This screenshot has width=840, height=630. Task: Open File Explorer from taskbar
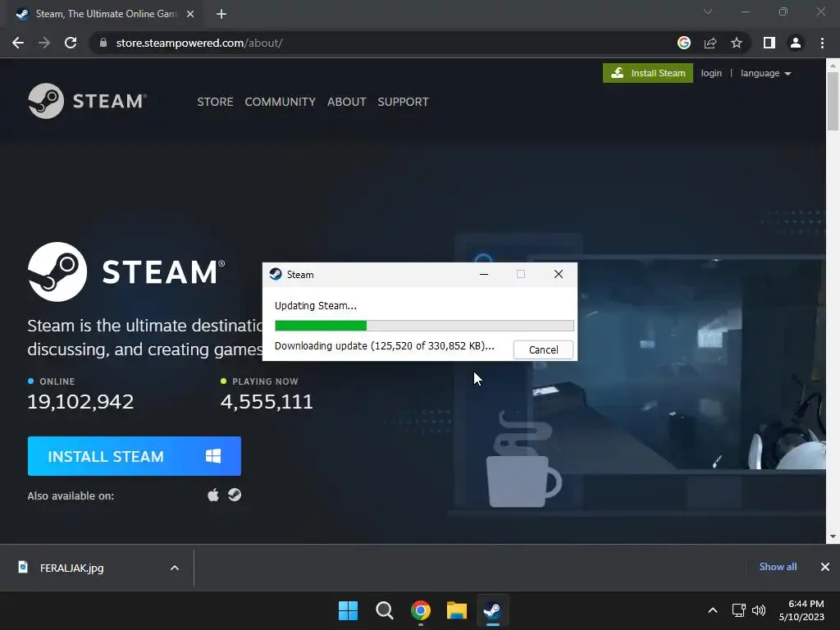point(457,610)
